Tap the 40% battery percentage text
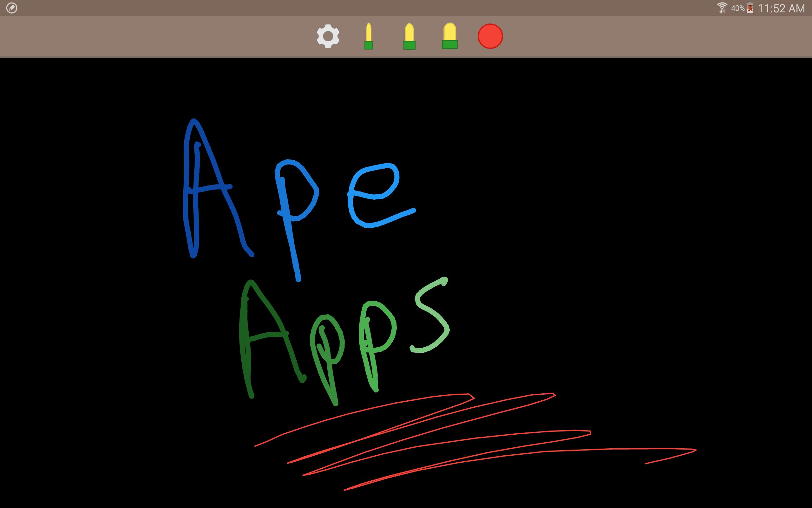This screenshot has height=508, width=812. [737, 8]
